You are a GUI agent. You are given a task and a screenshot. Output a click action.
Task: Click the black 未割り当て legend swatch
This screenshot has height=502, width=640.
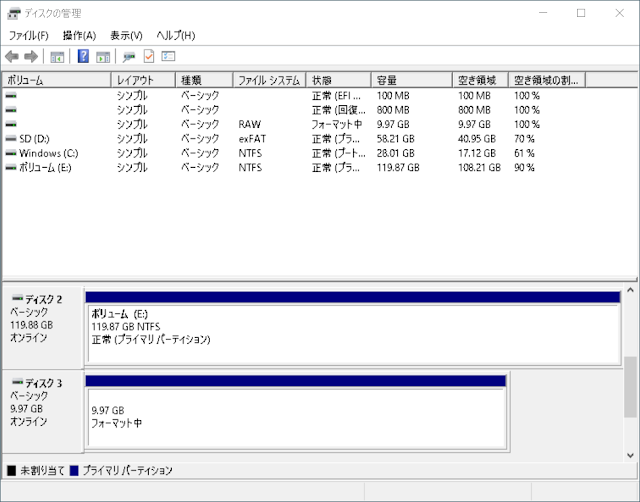pyautogui.click(x=11, y=471)
